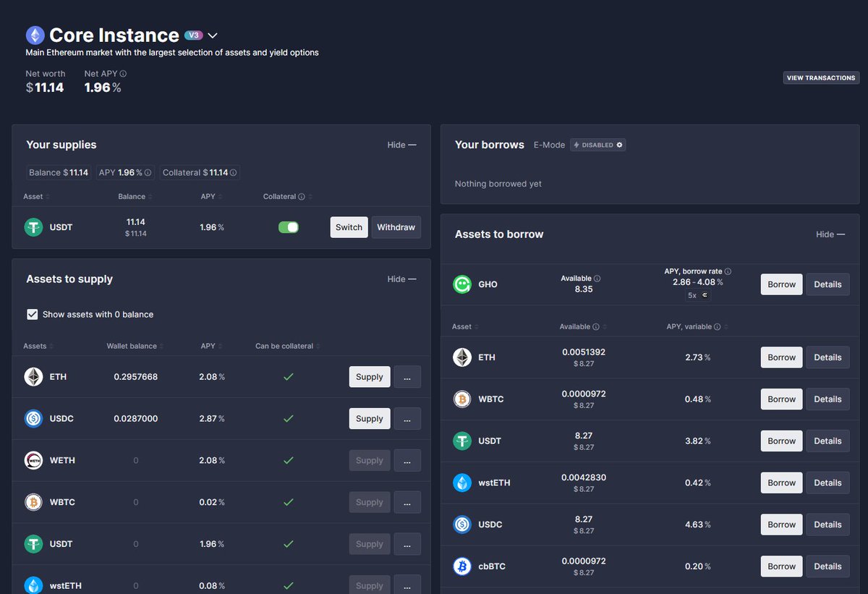Open more options for WETH supply row
Screen dimensions: 868x594
click(407, 460)
